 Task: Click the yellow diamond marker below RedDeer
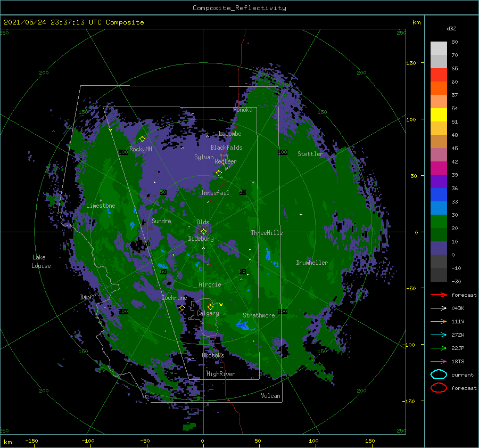pyautogui.click(x=219, y=173)
